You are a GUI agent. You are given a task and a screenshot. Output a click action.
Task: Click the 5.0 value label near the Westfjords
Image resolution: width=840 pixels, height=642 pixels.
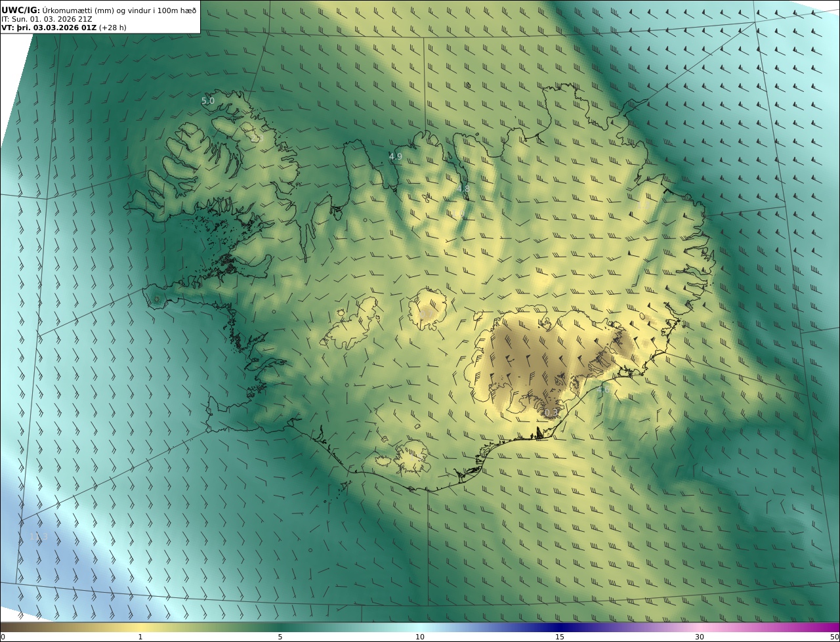(208, 100)
